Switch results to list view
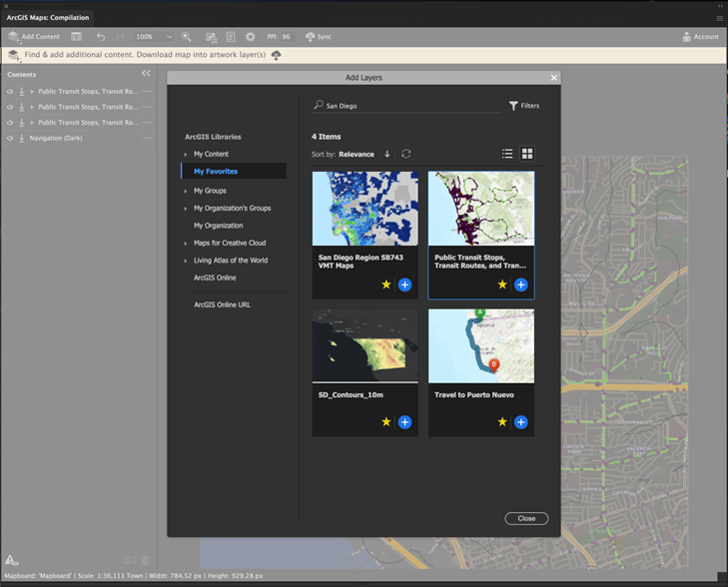This screenshot has width=728, height=587. pos(507,154)
